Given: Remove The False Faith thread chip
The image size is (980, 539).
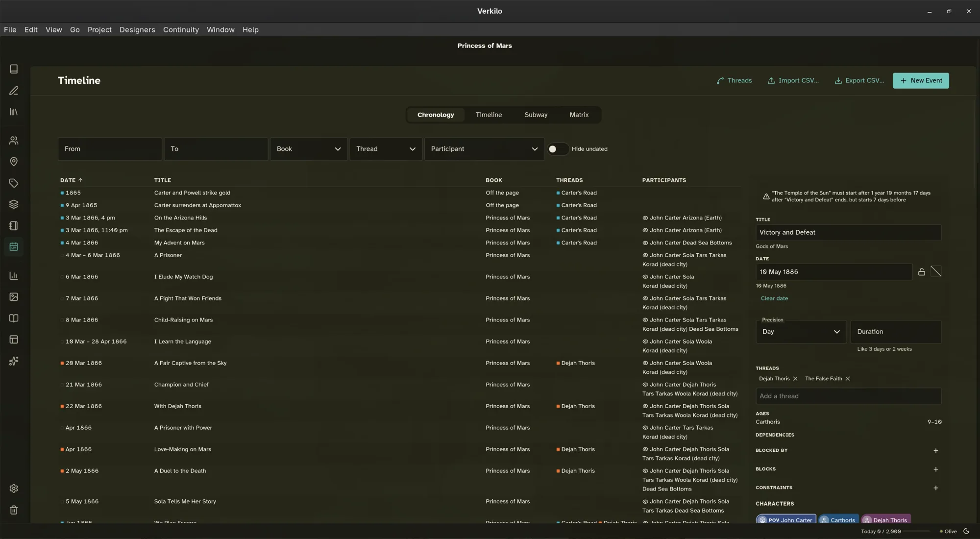Looking at the screenshot, I should click(x=848, y=379).
